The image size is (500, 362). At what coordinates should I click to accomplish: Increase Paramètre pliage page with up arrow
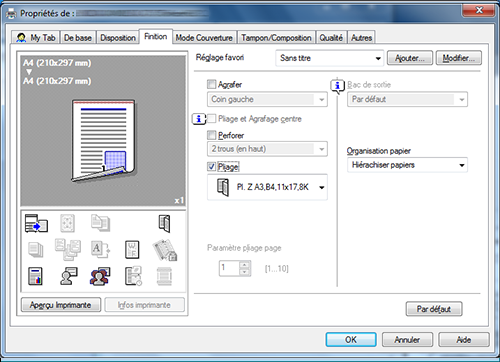(245, 265)
